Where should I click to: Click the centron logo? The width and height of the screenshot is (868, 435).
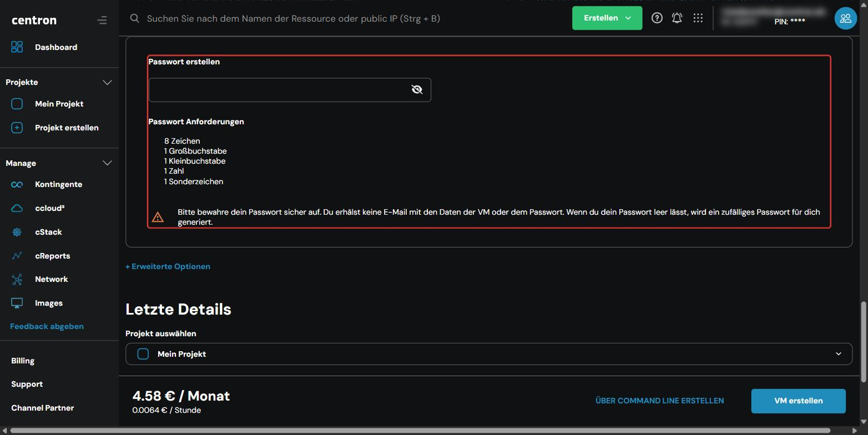[34, 21]
